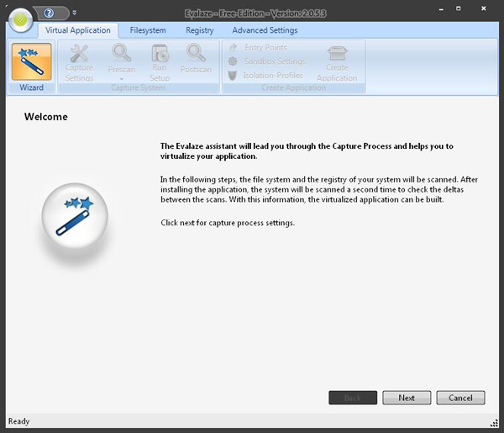Image resolution: width=504 pixels, height=433 pixels.
Task: Open Isolation-Profiles shield option
Action: tap(265, 76)
